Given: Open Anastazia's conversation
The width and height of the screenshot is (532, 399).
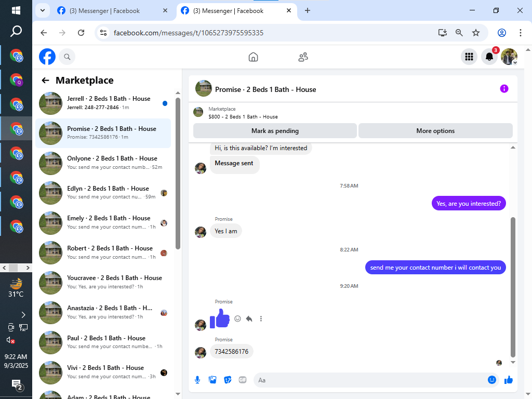Looking at the screenshot, I should 103,312.
